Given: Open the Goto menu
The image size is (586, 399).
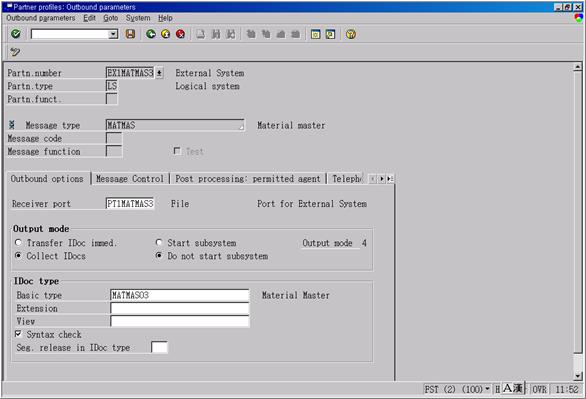Looking at the screenshot, I should tap(110, 18).
